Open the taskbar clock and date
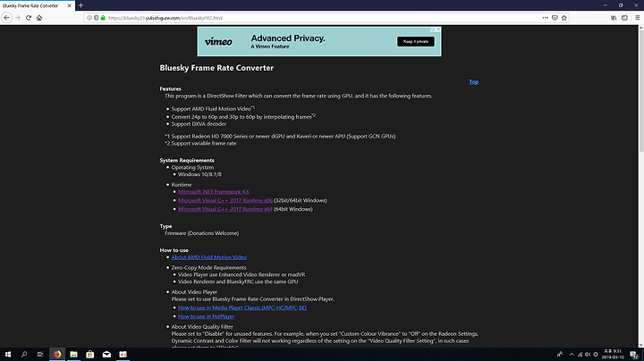The image size is (644, 361). [613, 355]
